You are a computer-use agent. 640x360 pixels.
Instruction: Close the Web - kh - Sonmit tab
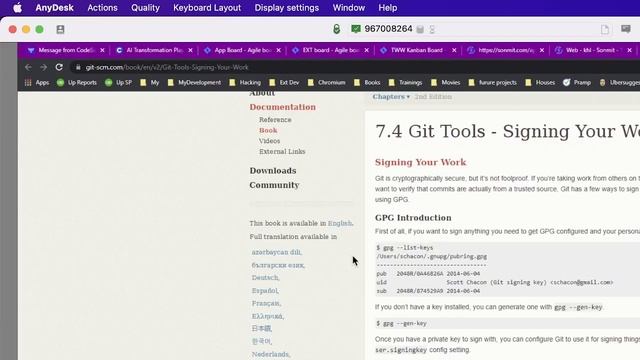click(x=630, y=50)
